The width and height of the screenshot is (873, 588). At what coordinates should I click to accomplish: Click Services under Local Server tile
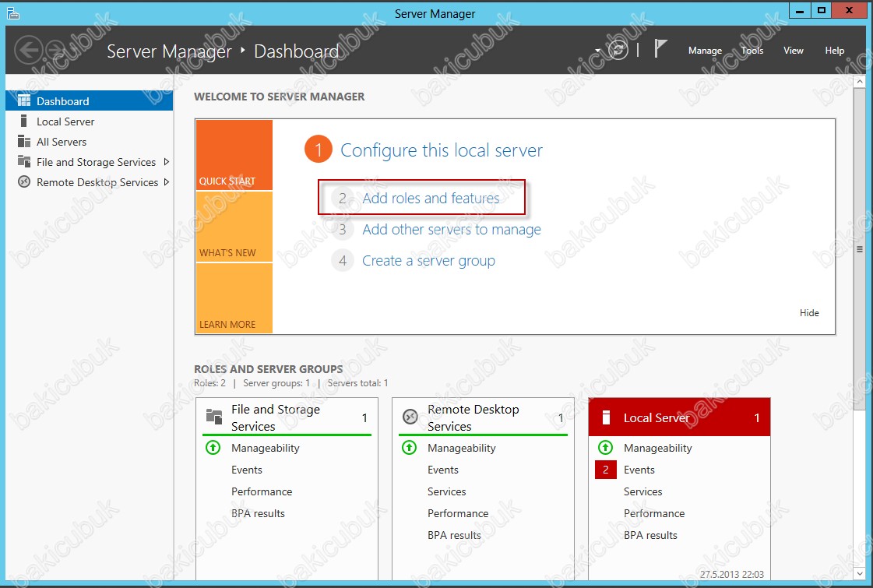tap(643, 491)
